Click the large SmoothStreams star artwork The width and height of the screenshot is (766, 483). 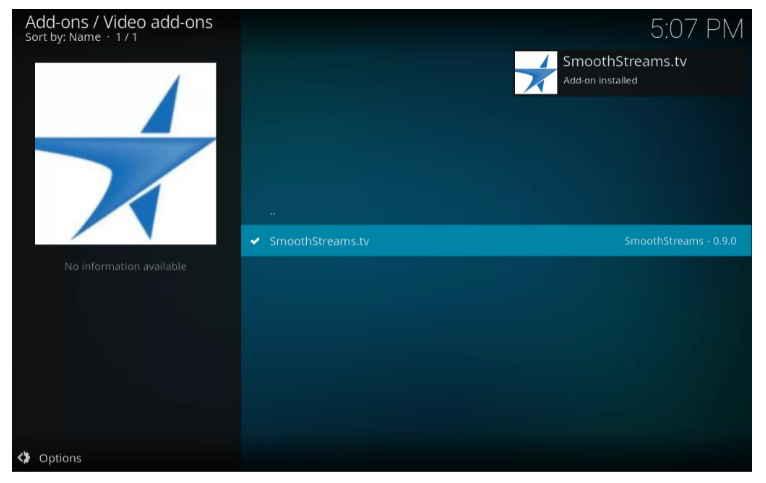126,153
